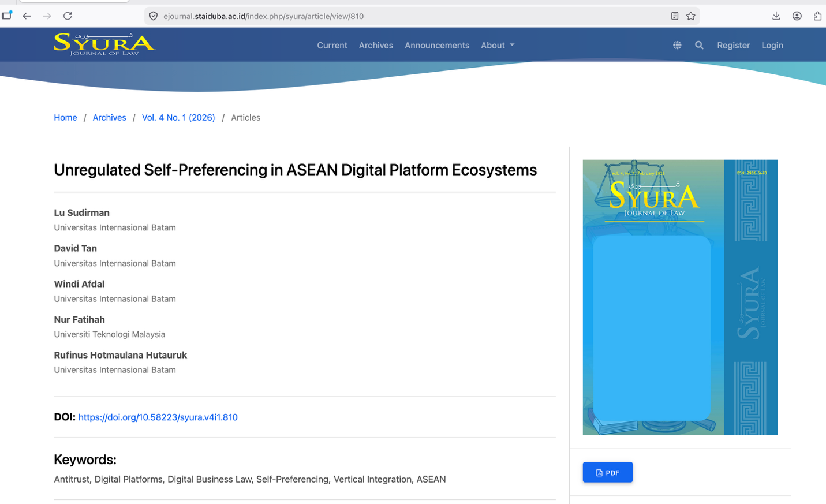
Task: Click the keywords list starting with Antitrust
Action: point(249,479)
